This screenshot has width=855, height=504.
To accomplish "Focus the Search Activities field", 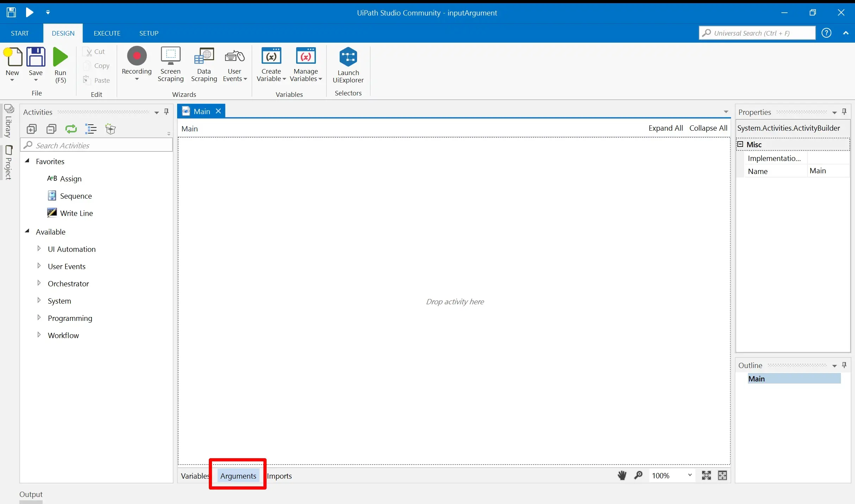I will coord(96,145).
